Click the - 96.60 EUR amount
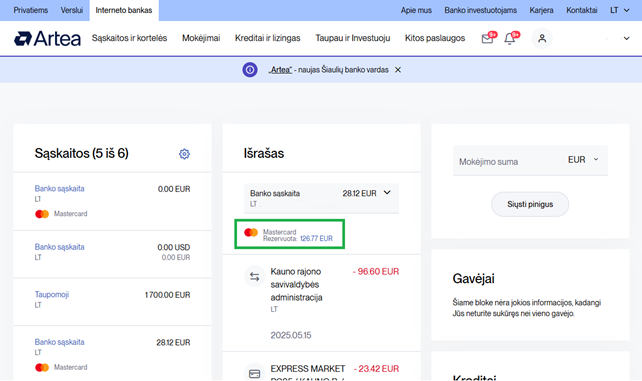The width and height of the screenshot is (642, 381). point(376,272)
